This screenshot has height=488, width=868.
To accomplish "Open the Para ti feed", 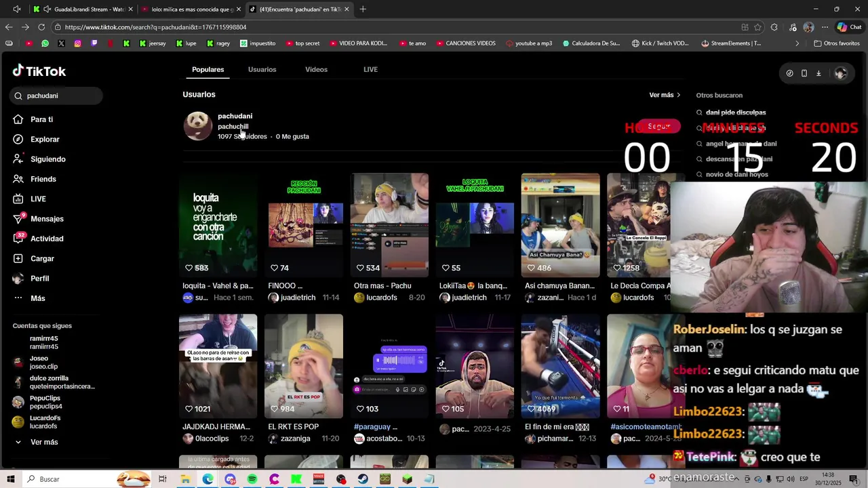I will [x=41, y=119].
